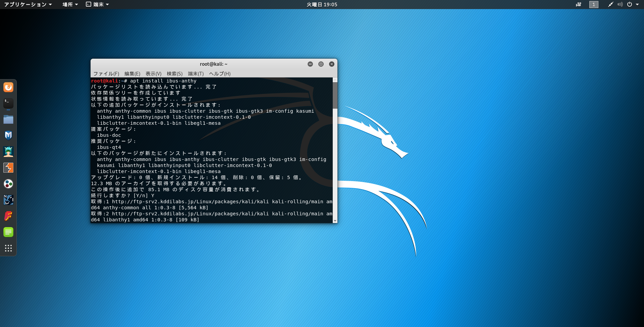Click the command text apt install ibus-anthy
Image resolution: width=644 pixels, height=327 pixels.
(163, 81)
